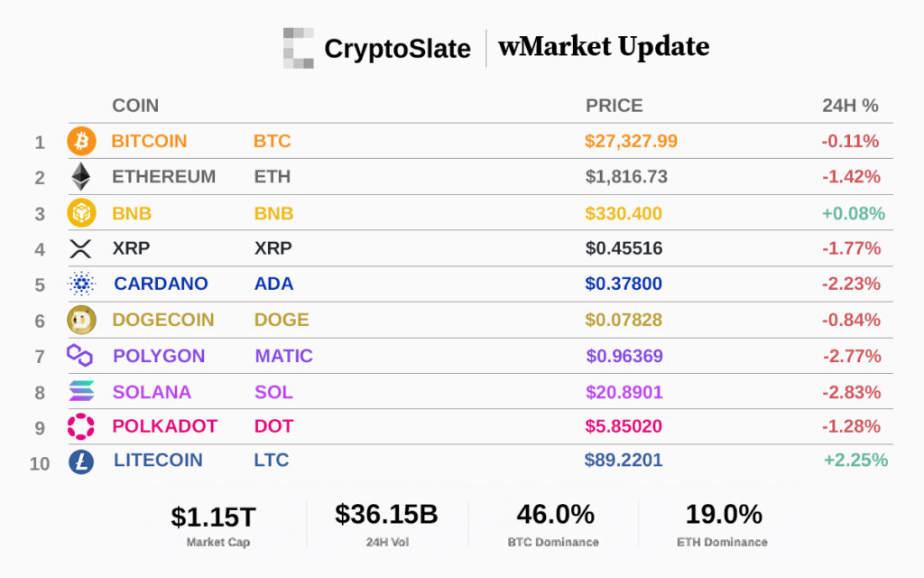Click the 24H % column header
Image resolution: width=924 pixels, height=578 pixels.
tap(850, 106)
